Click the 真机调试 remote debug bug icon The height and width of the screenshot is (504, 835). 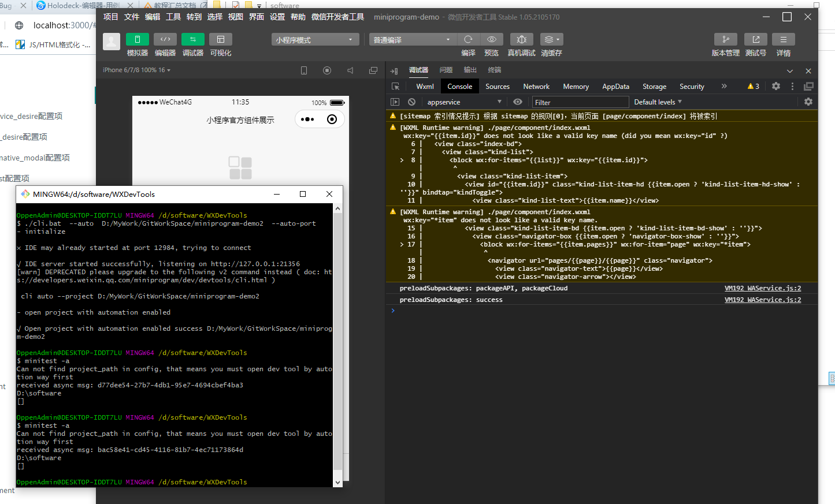(x=522, y=39)
